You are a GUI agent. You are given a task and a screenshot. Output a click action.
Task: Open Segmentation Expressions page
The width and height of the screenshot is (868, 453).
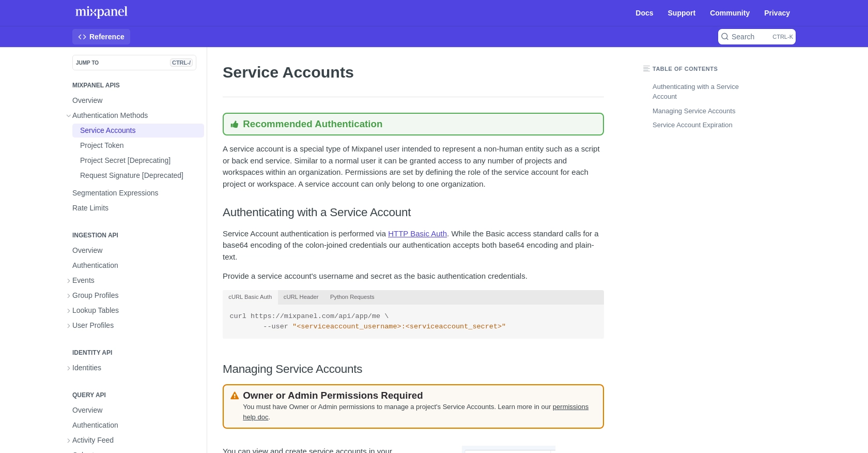115,193
